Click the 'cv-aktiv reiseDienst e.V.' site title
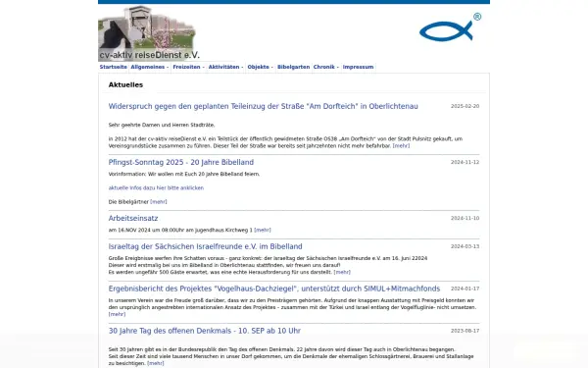 point(149,55)
